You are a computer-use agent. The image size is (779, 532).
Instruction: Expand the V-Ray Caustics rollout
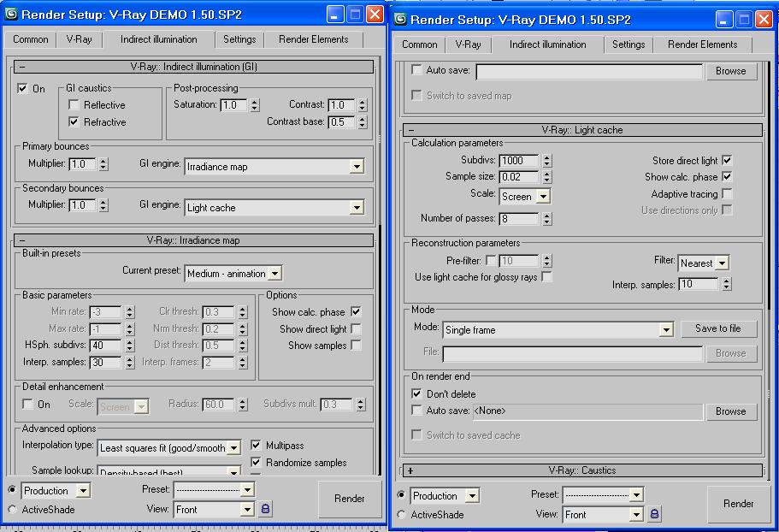[582, 470]
